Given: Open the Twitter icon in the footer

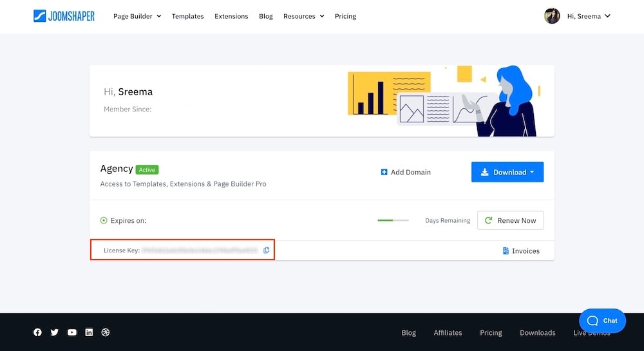Looking at the screenshot, I should pyautogui.click(x=55, y=332).
